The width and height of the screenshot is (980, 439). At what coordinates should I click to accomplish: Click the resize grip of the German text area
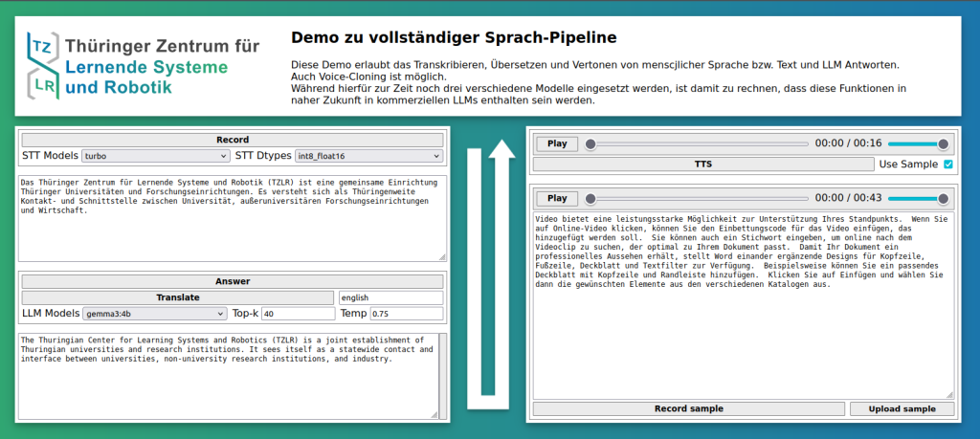(442, 257)
